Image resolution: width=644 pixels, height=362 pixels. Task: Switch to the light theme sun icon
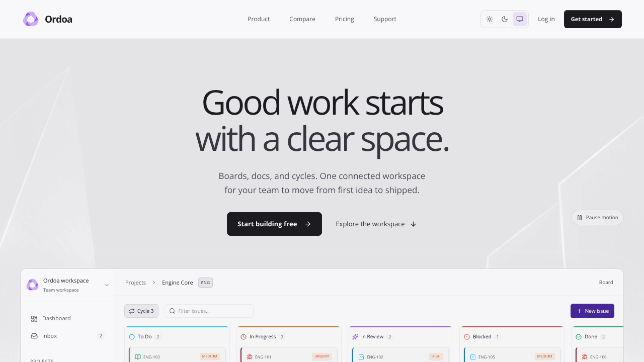[x=490, y=19]
